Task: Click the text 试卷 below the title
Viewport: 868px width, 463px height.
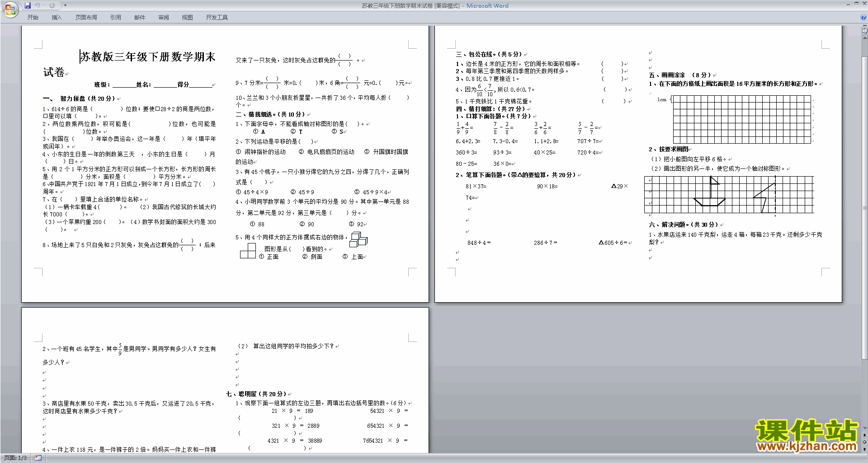Action: coord(54,72)
